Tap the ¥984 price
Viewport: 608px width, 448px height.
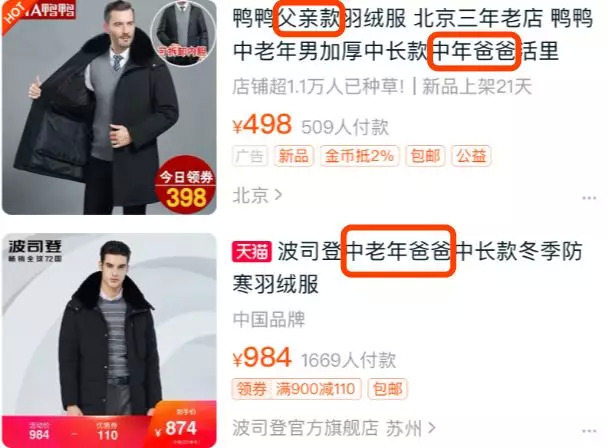click(x=262, y=358)
